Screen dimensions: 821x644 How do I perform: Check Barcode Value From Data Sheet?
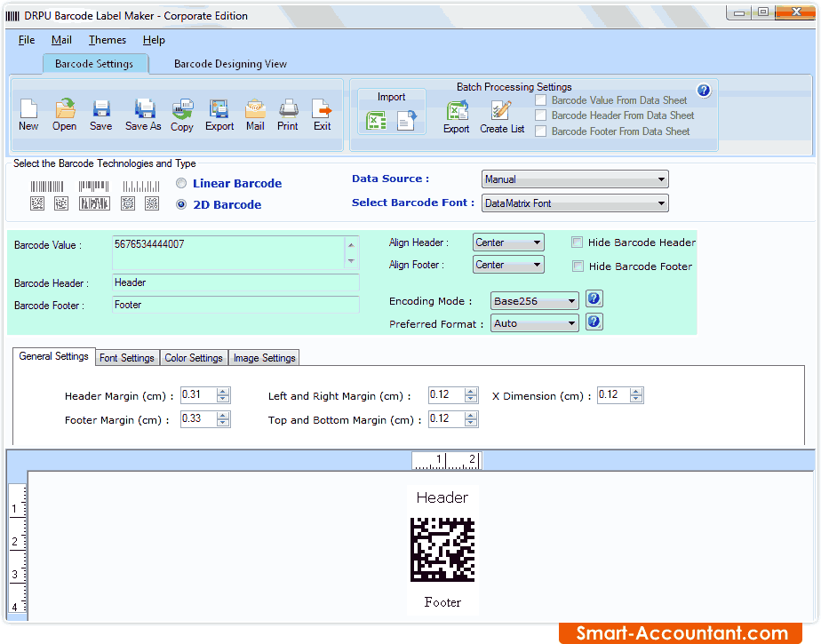(x=540, y=99)
